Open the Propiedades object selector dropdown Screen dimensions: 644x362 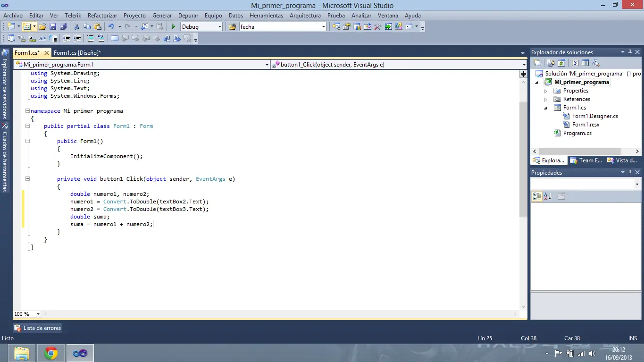637,185
